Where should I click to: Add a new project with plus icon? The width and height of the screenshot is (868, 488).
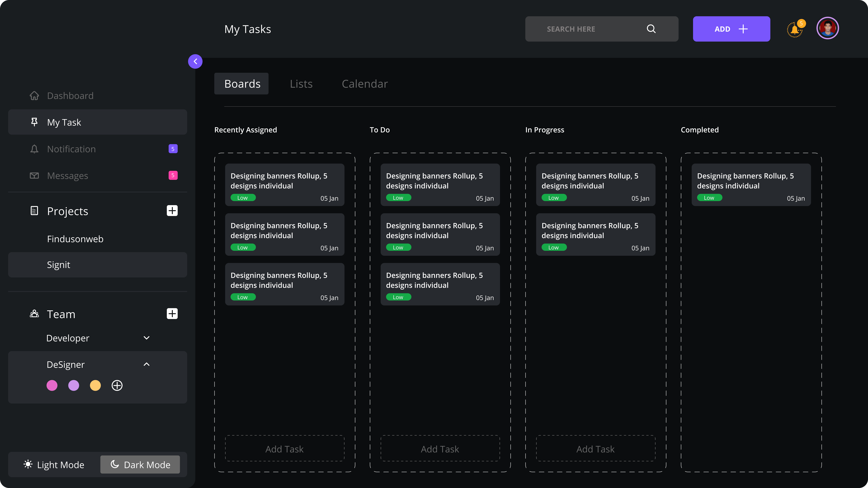pyautogui.click(x=172, y=211)
